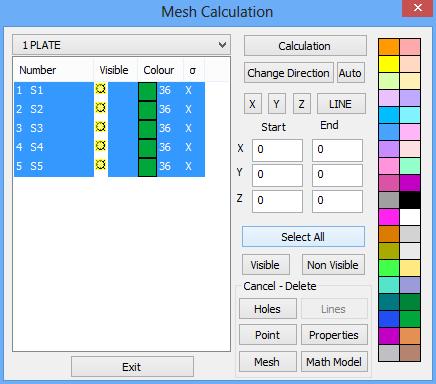Click the Change Direction button
The image size is (436, 384).
click(288, 73)
